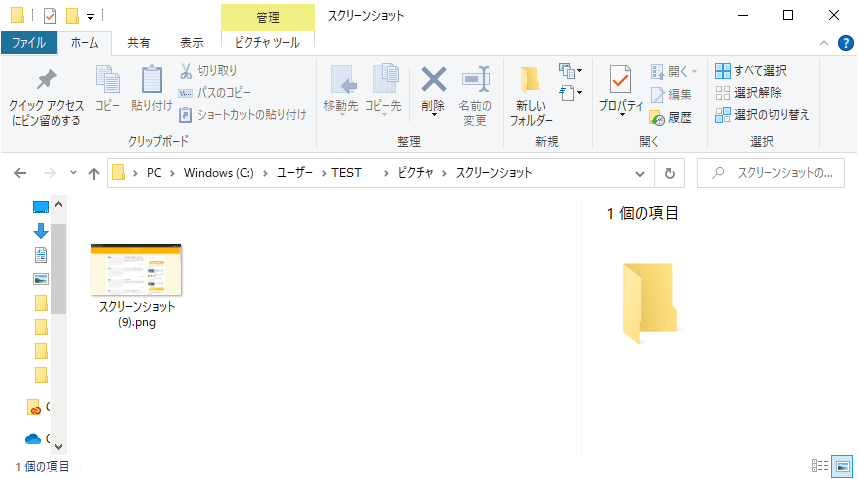Click Select all (すべて選択)
Screen dimensions: 858x479
[x=751, y=71]
